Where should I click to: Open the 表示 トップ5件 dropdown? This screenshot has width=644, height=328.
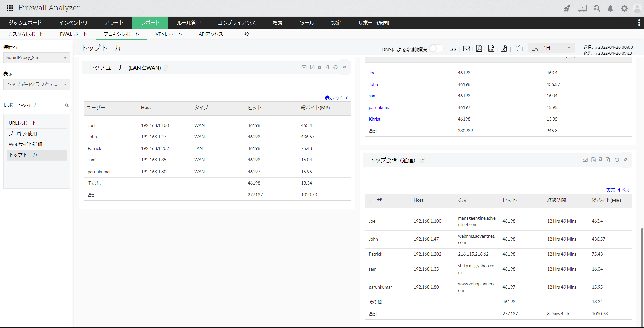pyautogui.click(x=65, y=84)
